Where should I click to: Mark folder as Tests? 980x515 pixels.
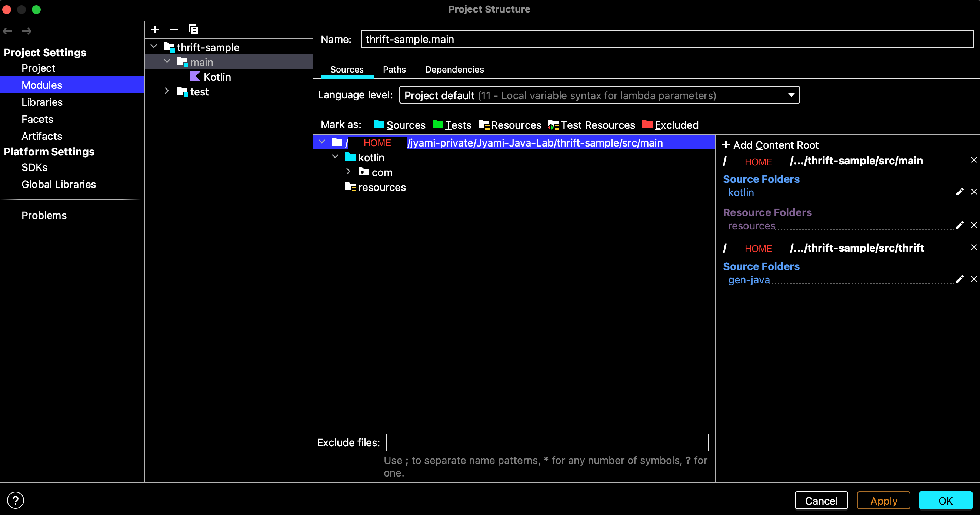pyautogui.click(x=452, y=125)
